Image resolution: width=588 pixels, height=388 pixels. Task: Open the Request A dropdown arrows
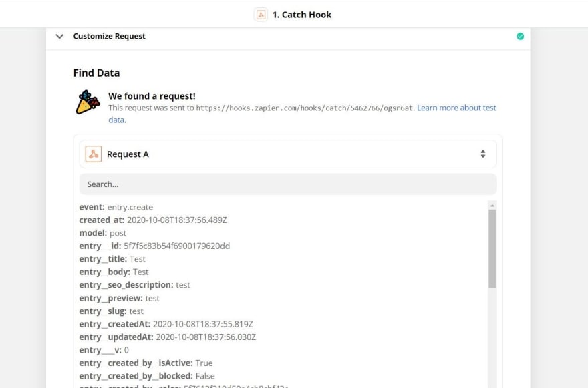tap(482, 154)
